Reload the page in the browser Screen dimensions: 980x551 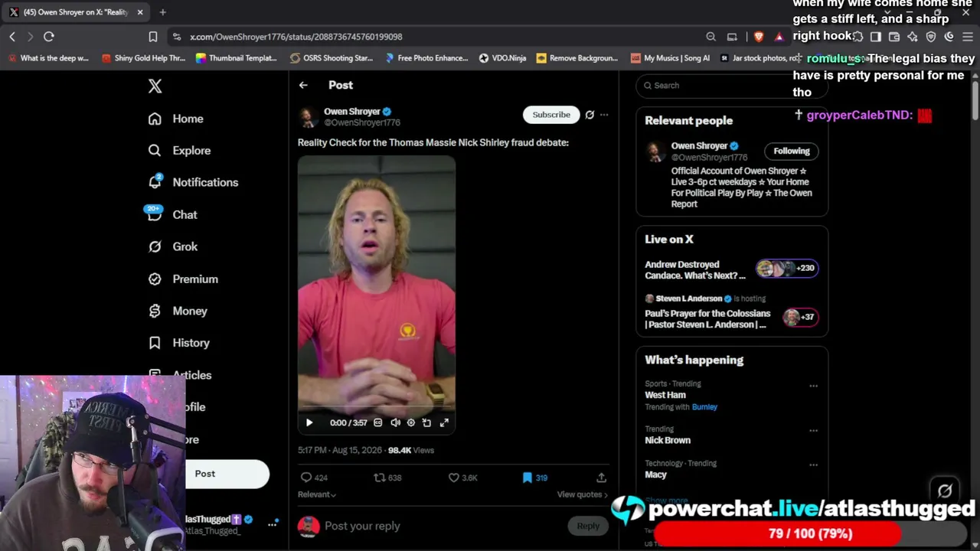48,36
